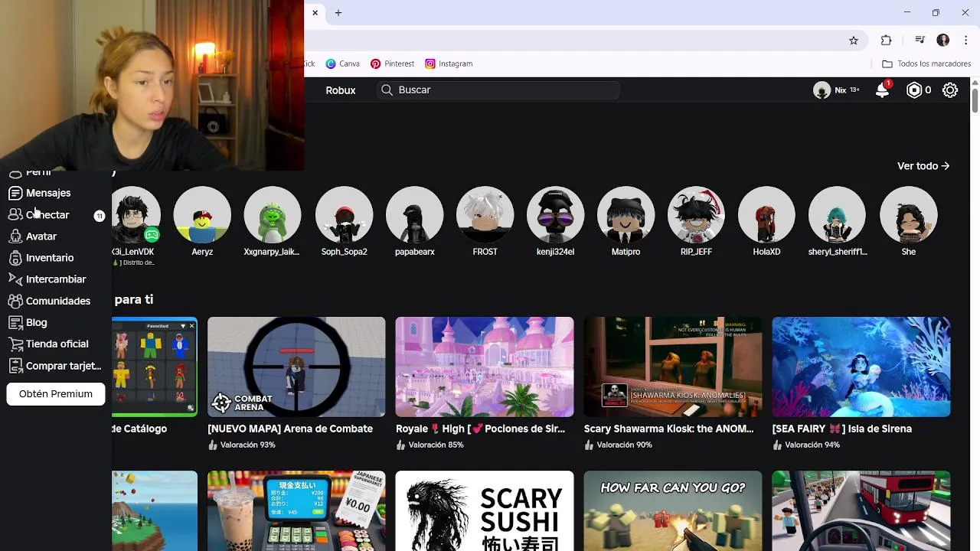Open friend Xxgnarpy_laik's avatar
This screenshot has width=980, height=551.
pos(272,215)
